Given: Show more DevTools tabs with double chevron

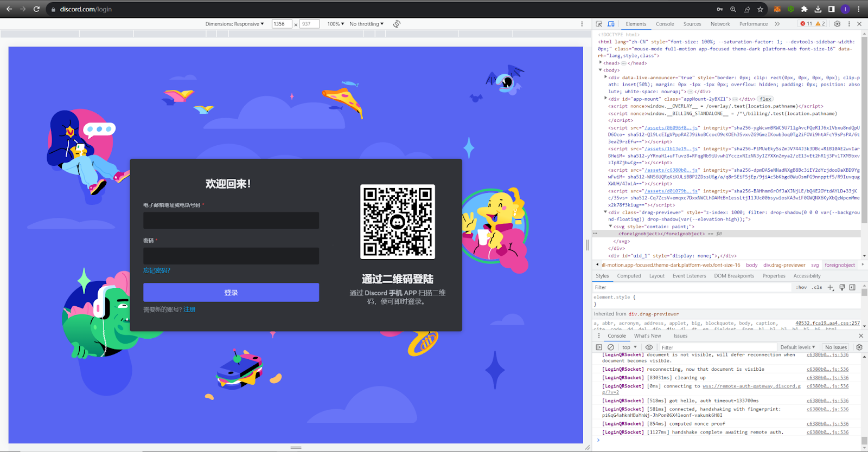Looking at the screenshot, I should pos(777,24).
